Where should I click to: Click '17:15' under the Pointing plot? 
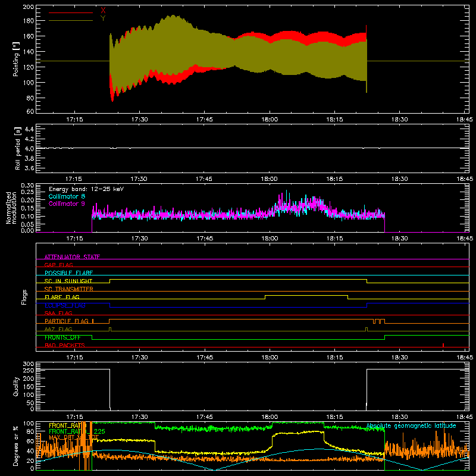pyautogui.click(x=74, y=120)
